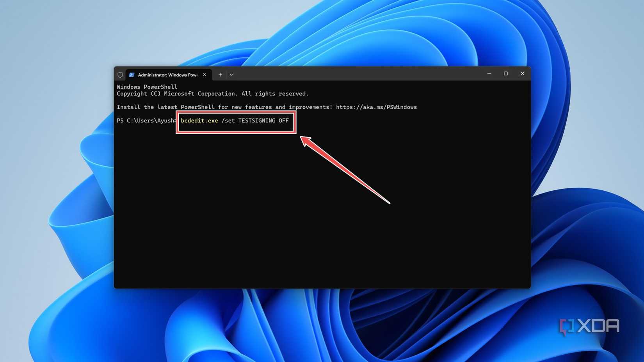This screenshot has width=644, height=362.
Task: Close the Windows PowerShell tab
Action: [x=205, y=75]
